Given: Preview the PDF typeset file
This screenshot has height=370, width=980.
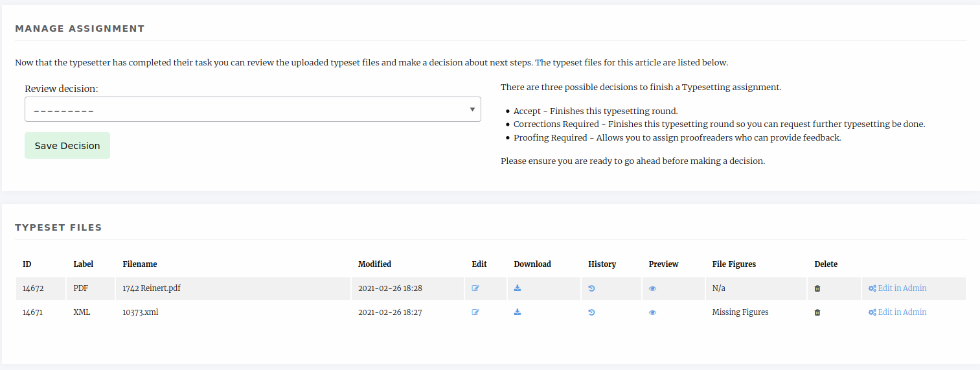Looking at the screenshot, I should [652, 288].
